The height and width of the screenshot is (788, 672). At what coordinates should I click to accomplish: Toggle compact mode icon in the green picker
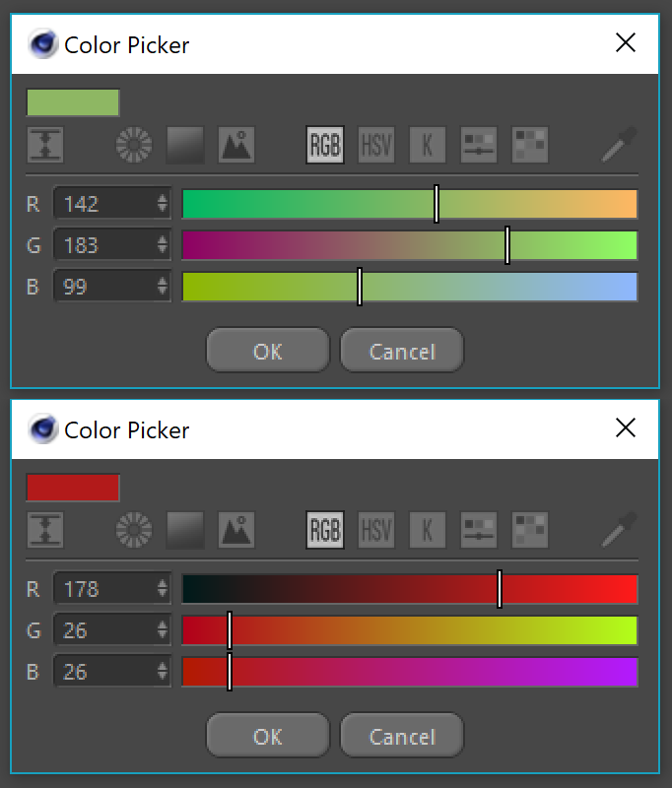[45, 145]
